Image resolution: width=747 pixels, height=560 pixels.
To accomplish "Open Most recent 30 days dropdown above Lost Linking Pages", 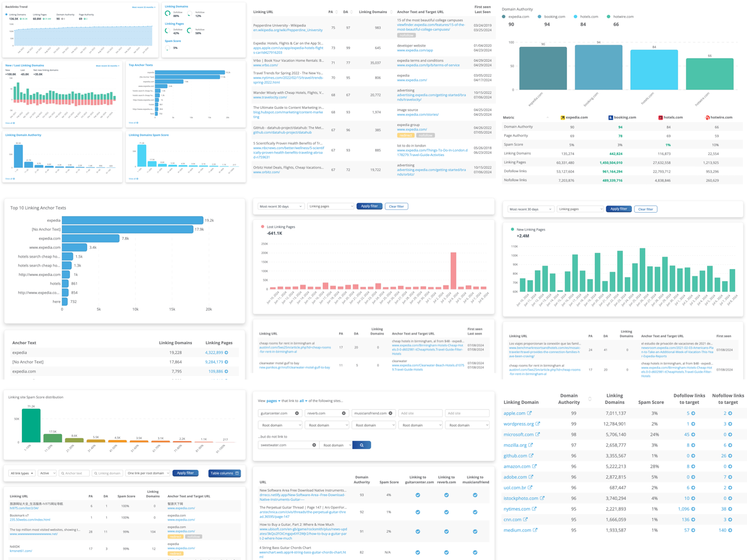I will [x=281, y=206].
